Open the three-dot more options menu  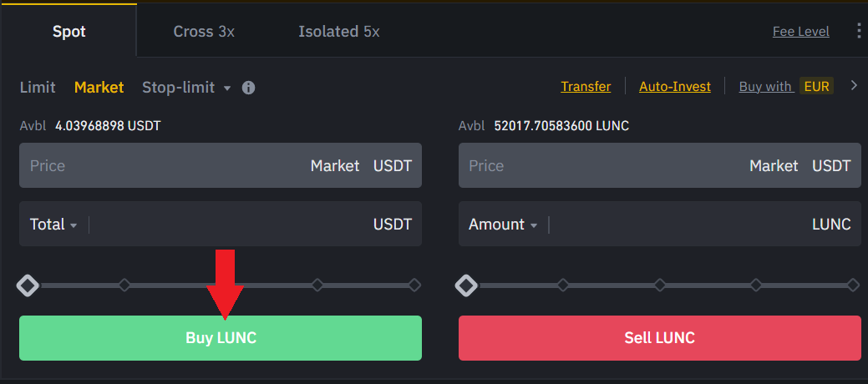858,32
